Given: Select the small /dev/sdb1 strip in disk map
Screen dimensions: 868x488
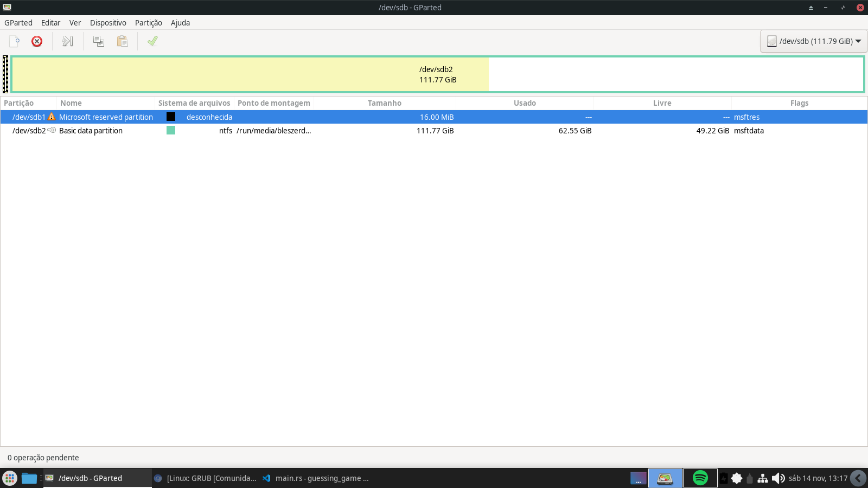Looking at the screenshot, I should 5,74.
